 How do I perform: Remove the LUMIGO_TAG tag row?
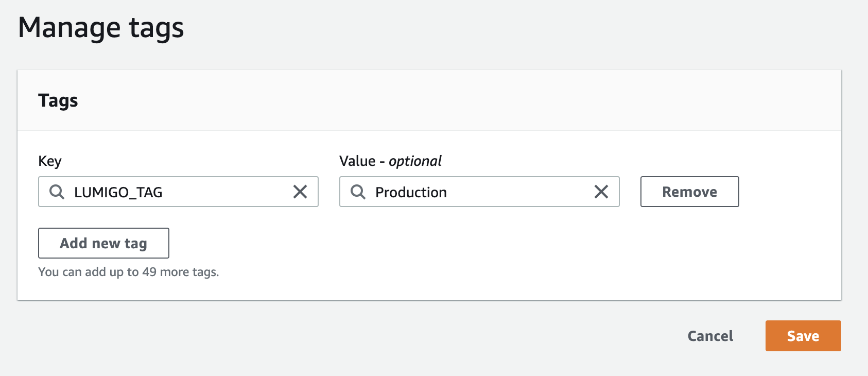coord(689,192)
